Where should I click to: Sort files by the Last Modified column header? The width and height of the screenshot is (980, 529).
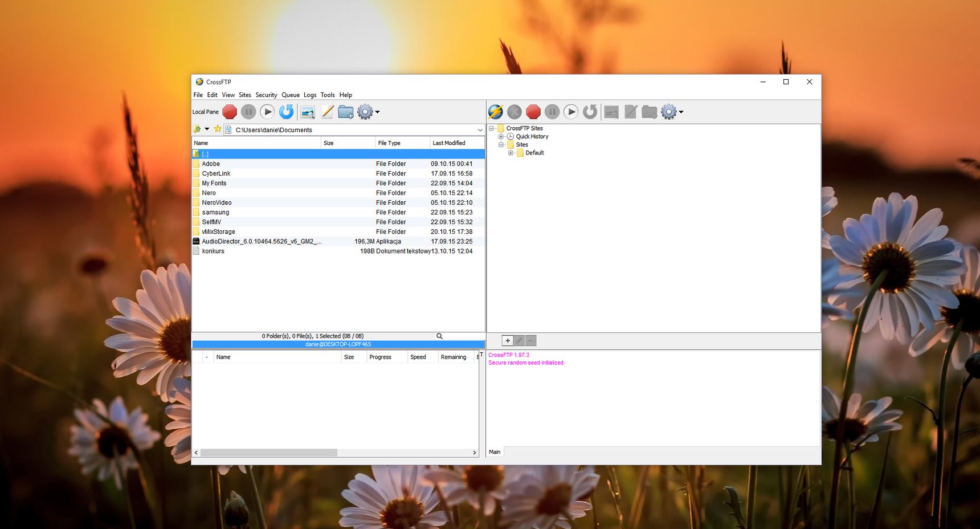pos(458,143)
